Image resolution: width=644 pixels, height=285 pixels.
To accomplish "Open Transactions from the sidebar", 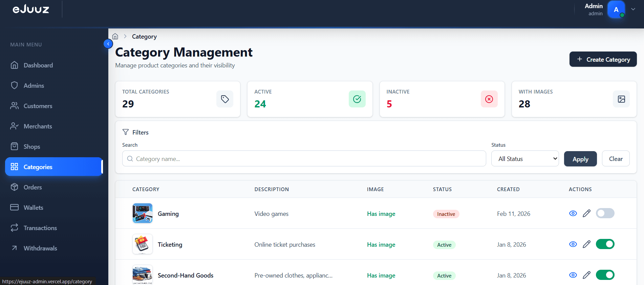I will [x=54, y=228].
